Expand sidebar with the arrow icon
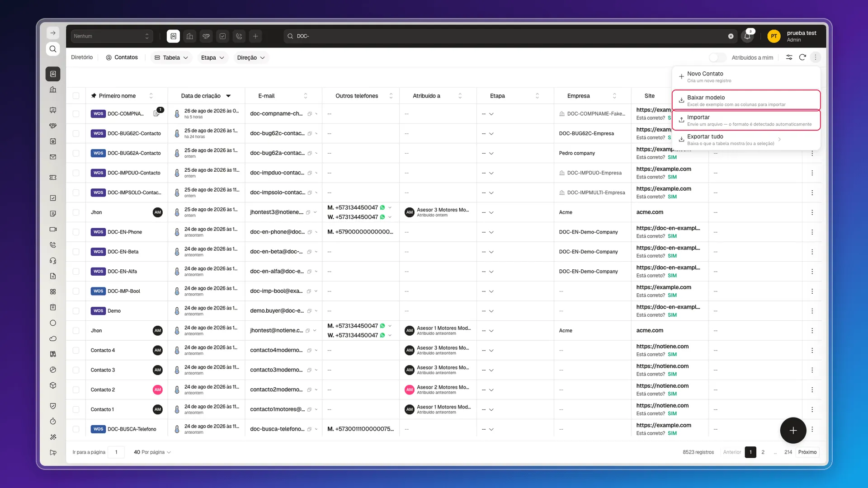Viewport: 868px width, 488px height. [x=53, y=33]
